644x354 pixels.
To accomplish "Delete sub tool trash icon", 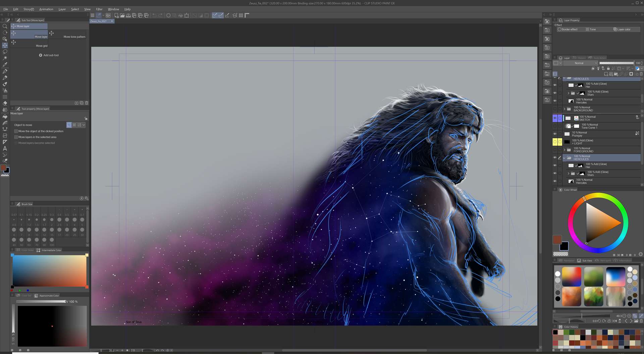I will [x=87, y=103].
